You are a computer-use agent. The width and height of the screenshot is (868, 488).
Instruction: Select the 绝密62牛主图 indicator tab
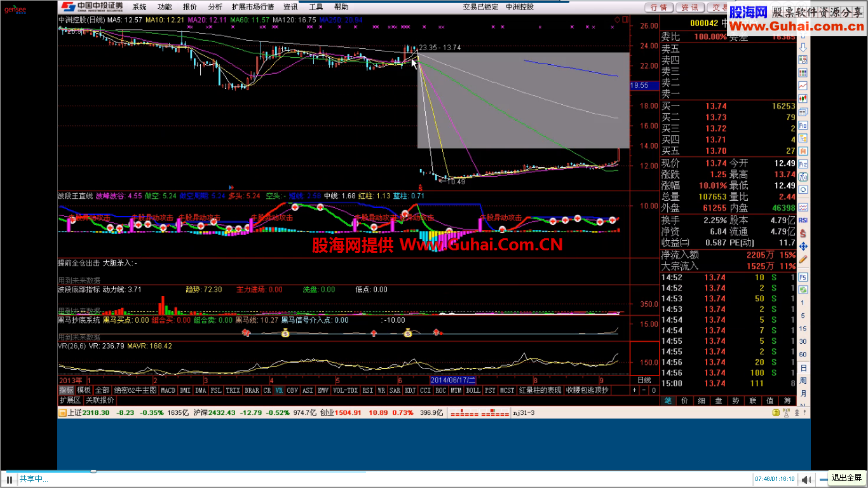(135, 390)
